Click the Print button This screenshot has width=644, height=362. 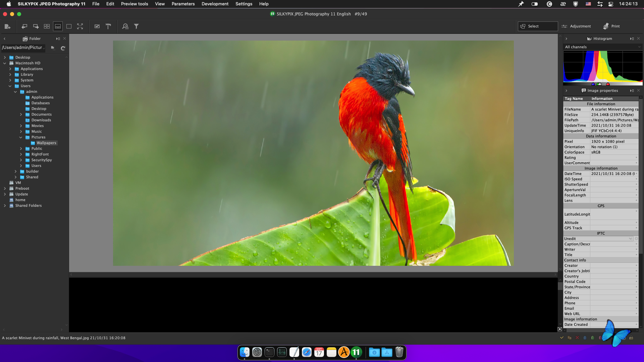(612, 26)
